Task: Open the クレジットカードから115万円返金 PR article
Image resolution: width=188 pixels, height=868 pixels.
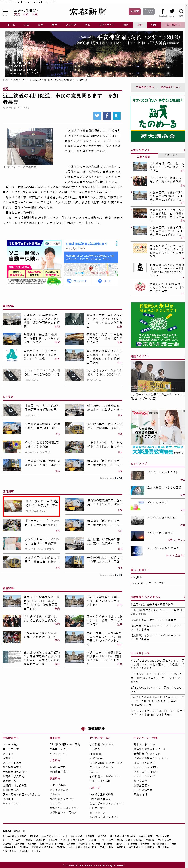Action: [x=31, y=544]
